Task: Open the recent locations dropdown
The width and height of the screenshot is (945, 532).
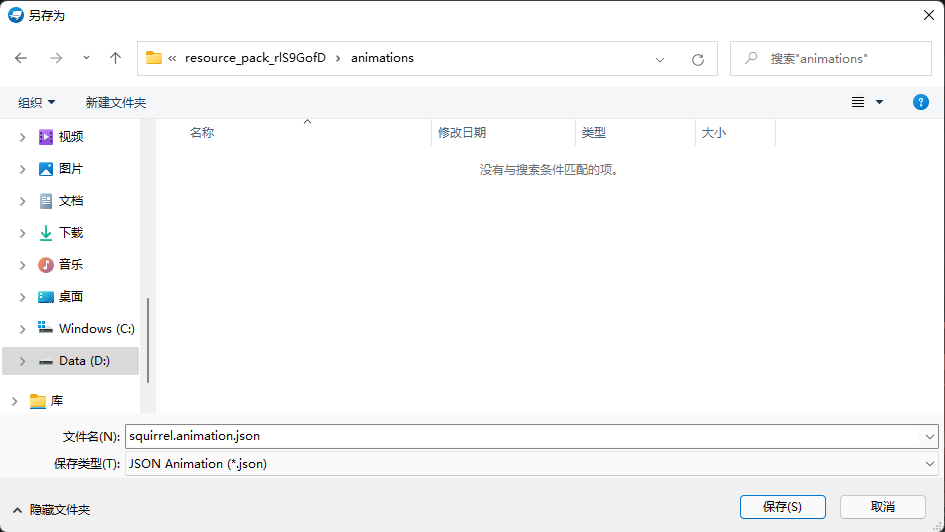Action: point(86,58)
